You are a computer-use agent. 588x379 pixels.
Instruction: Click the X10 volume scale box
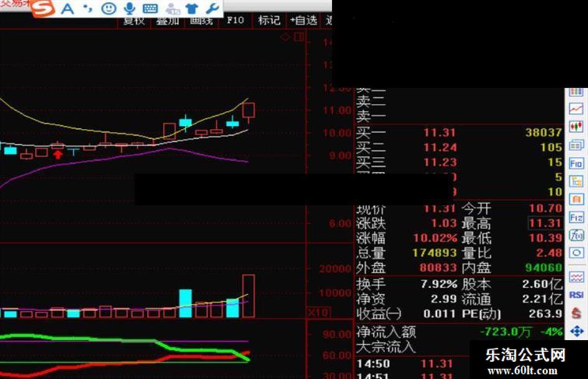[319, 312]
